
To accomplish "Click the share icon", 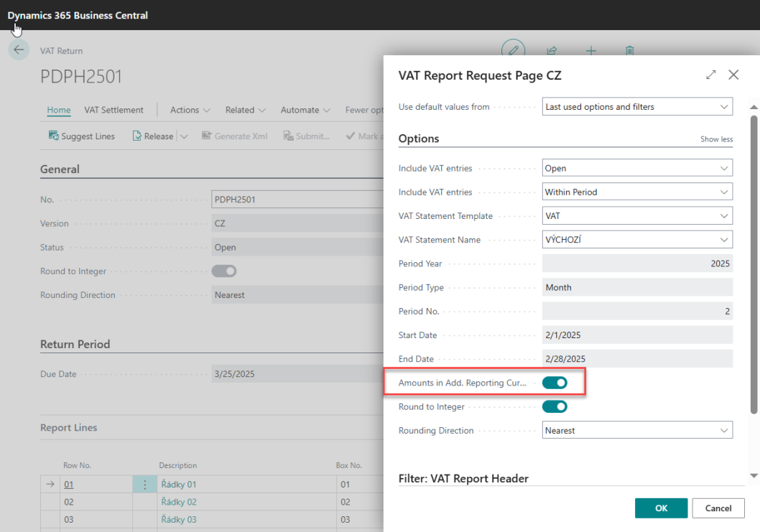I will coord(552,50).
